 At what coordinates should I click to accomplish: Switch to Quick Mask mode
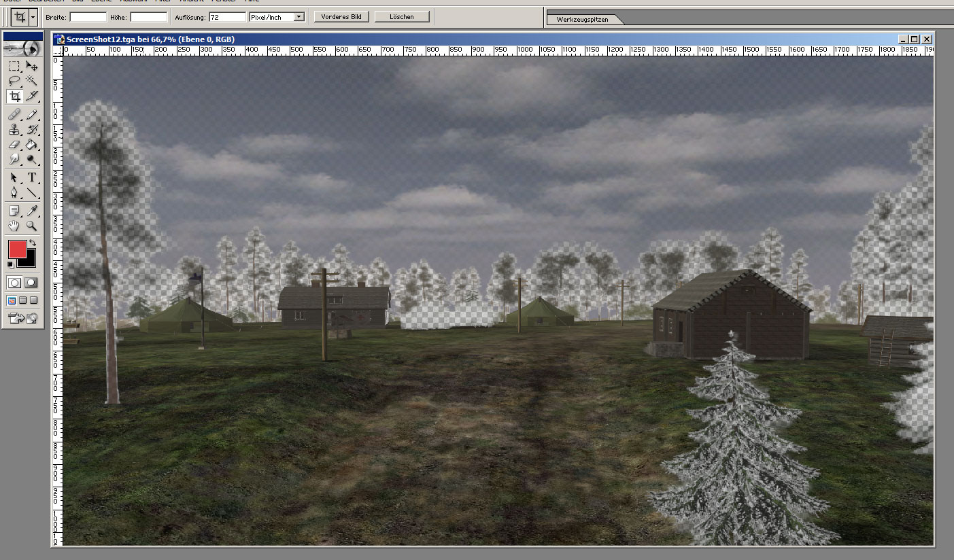(x=31, y=283)
